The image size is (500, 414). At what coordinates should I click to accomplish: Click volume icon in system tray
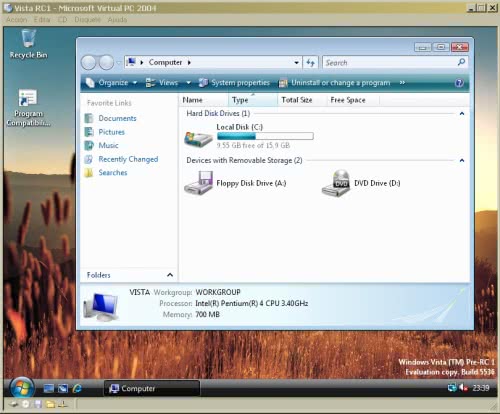coord(463,388)
